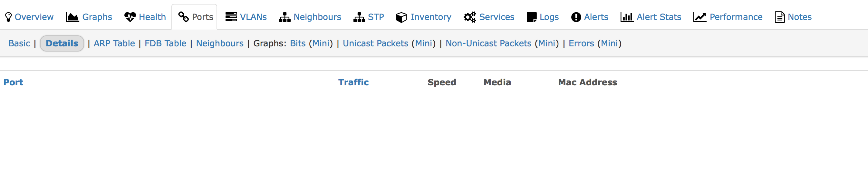Open the Alert Stats tab
The height and width of the screenshot is (170, 868).
point(651,17)
